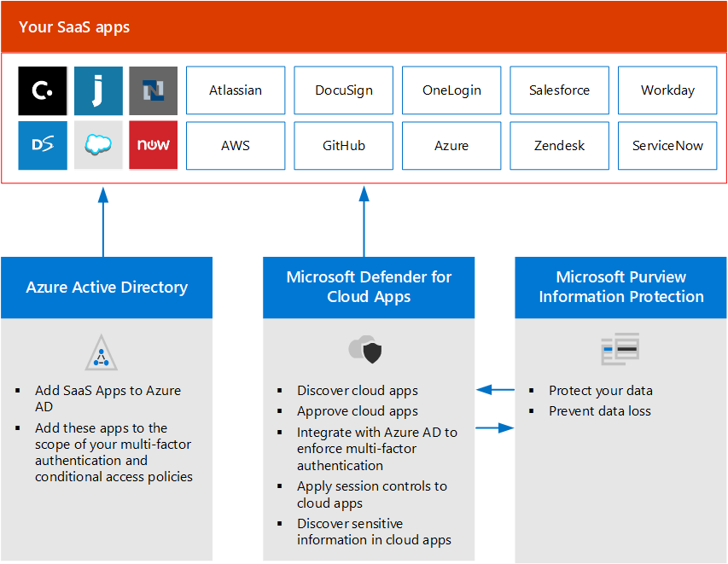Click 'Apply session controls to cloud apps' bullet
Image resolution: width=728 pixels, height=564 pixels.
click(372, 494)
